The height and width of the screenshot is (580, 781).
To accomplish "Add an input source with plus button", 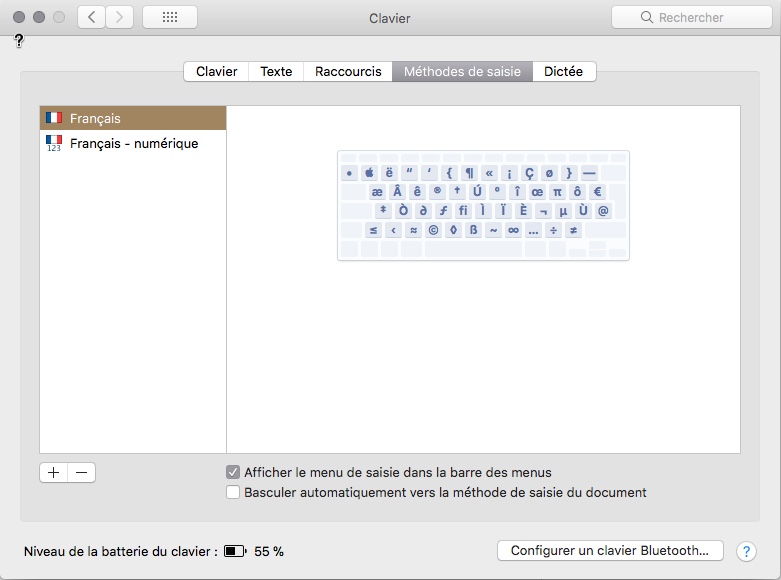I will 53,472.
